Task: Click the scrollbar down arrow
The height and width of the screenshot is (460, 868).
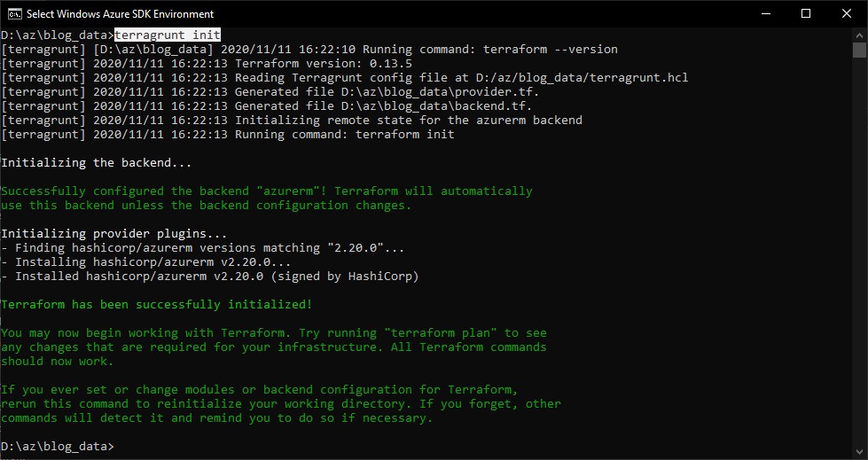Action: tap(859, 450)
